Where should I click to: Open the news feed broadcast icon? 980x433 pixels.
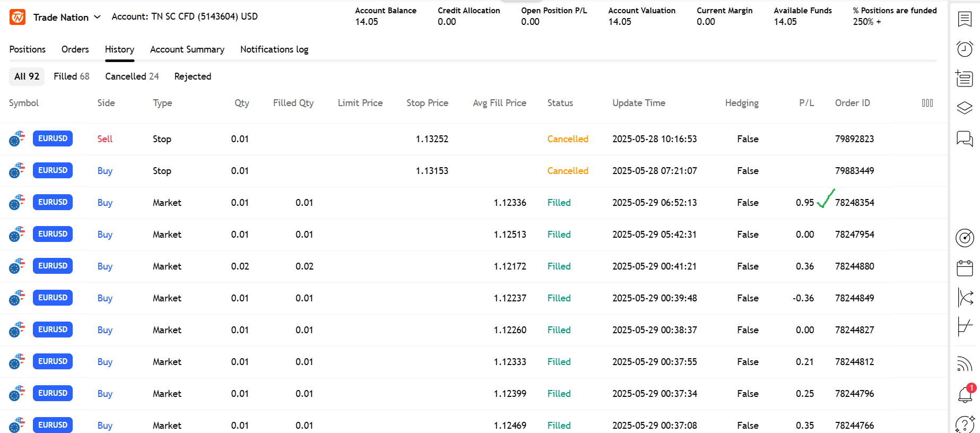[964, 364]
